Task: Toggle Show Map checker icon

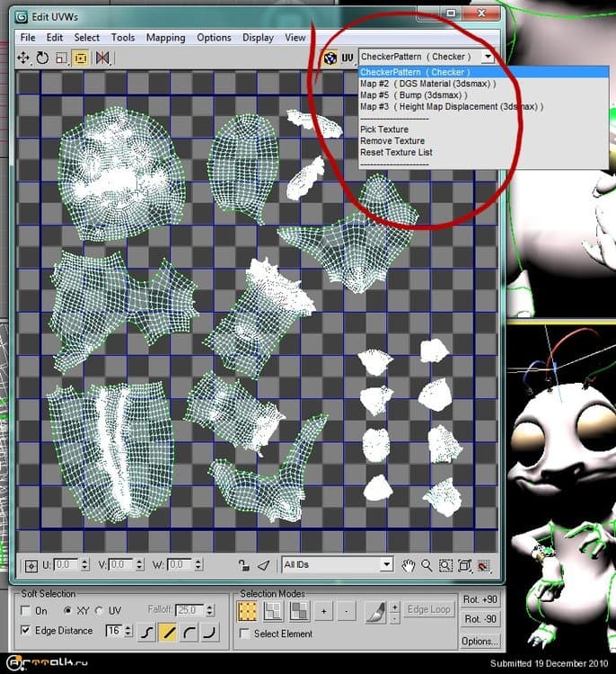Action: (x=330, y=58)
